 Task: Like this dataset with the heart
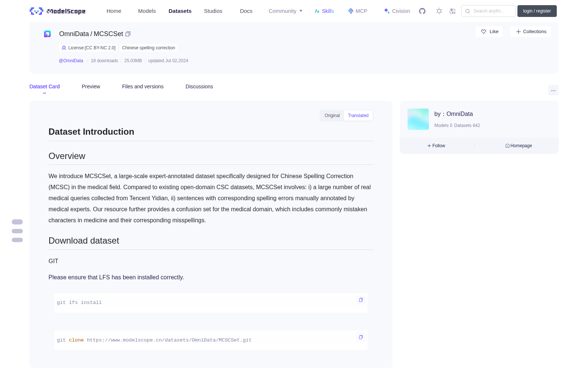489,32
